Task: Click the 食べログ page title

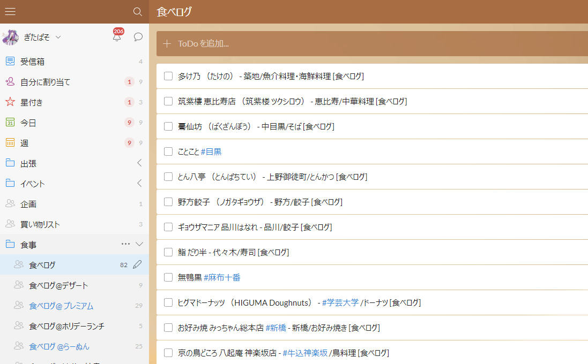Action: click(174, 12)
